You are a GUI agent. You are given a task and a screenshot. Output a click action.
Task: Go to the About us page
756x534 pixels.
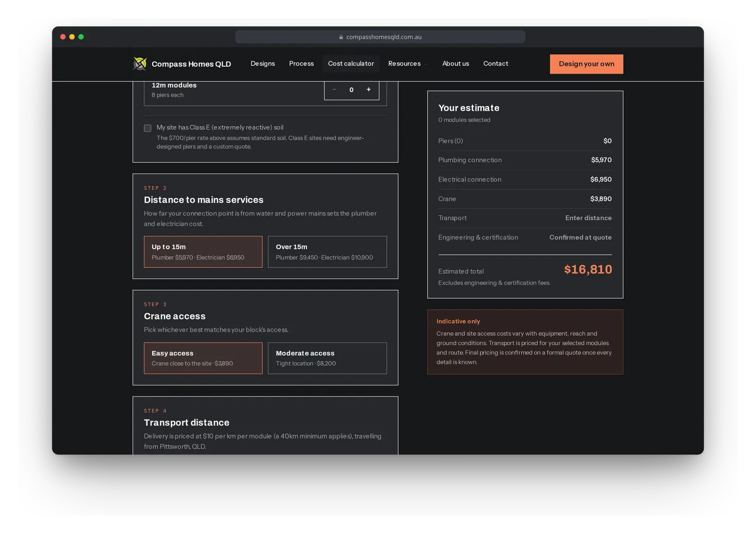[455, 64]
